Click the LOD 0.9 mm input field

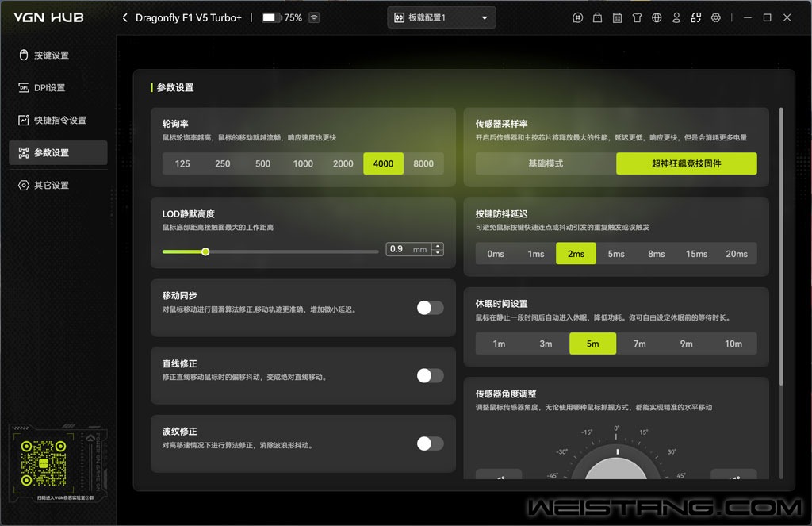(x=408, y=249)
